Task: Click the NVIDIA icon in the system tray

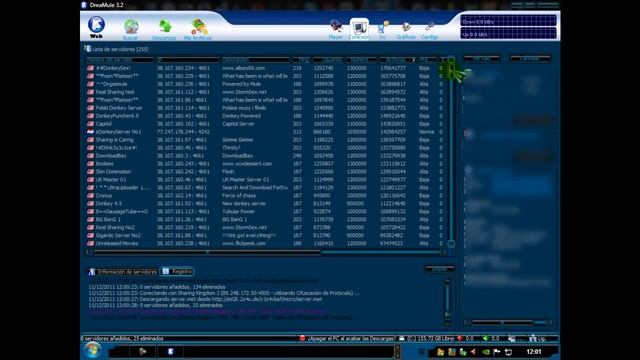Action: [x=486, y=352]
